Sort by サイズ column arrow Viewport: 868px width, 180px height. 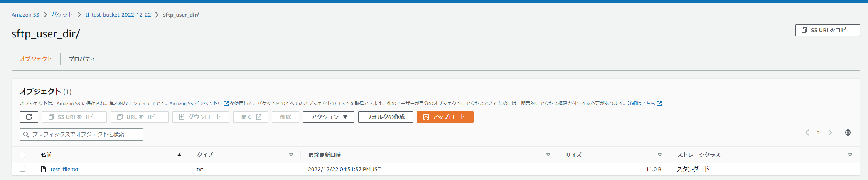(660, 155)
